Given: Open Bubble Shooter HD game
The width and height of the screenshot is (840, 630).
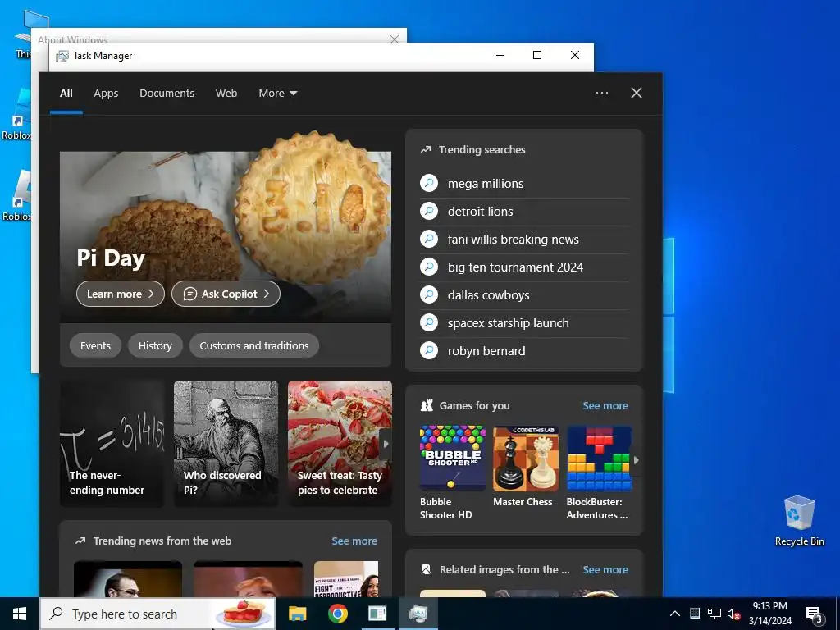Looking at the screenshot, I should point(453,472).
